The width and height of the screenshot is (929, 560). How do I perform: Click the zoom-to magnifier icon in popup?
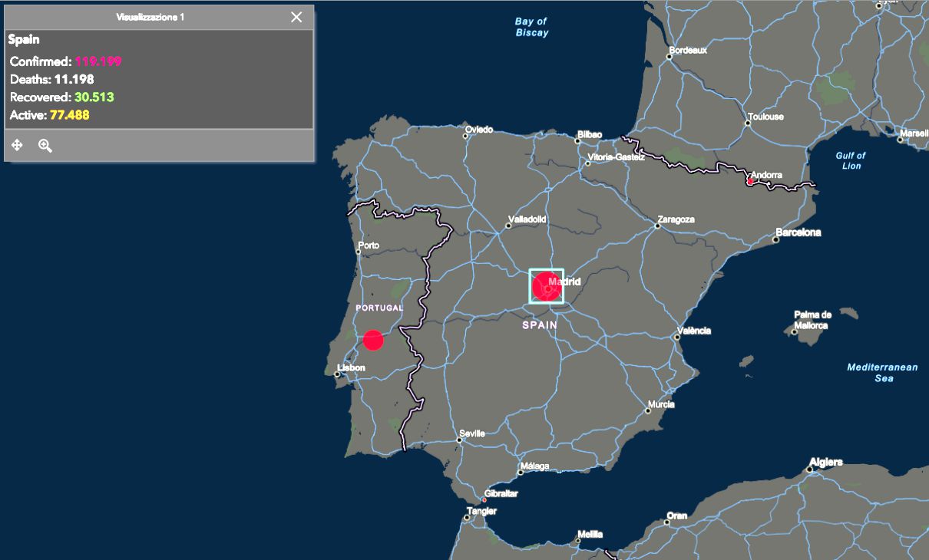[x=45, y=146]
